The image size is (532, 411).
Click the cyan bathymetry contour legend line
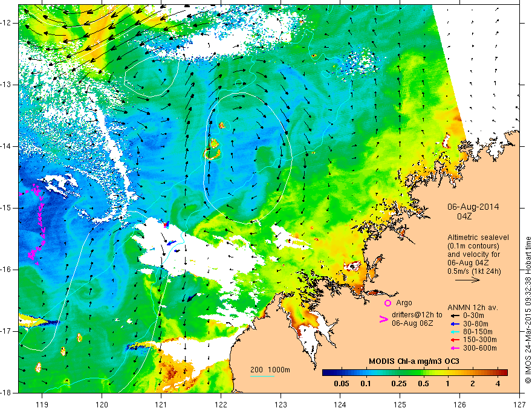[x=262, y=376]
